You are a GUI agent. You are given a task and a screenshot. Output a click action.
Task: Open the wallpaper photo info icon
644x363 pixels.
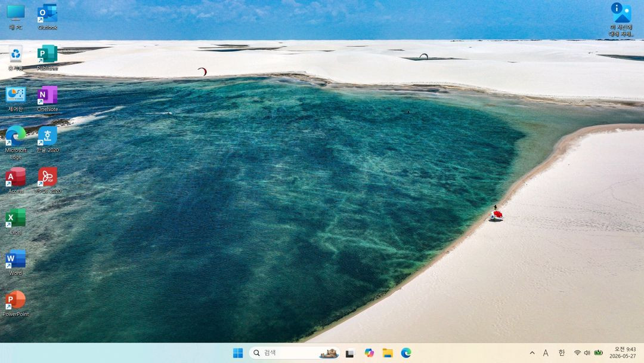[621, 19]
